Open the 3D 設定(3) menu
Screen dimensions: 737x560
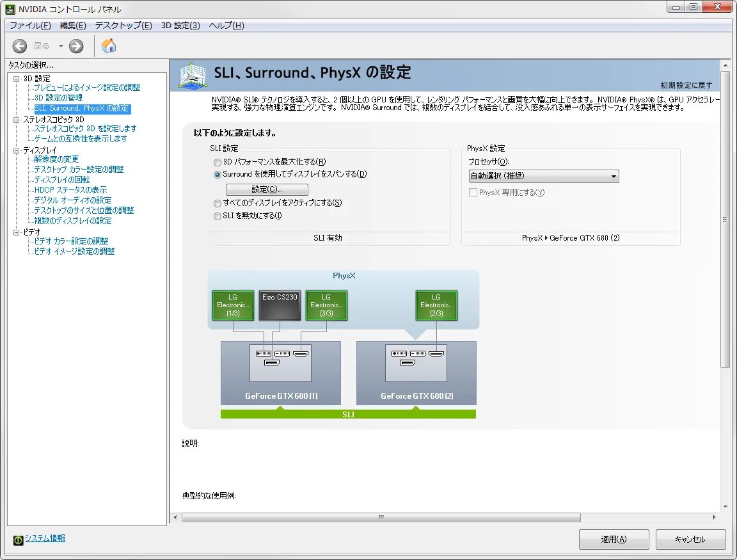click(180, 26)
